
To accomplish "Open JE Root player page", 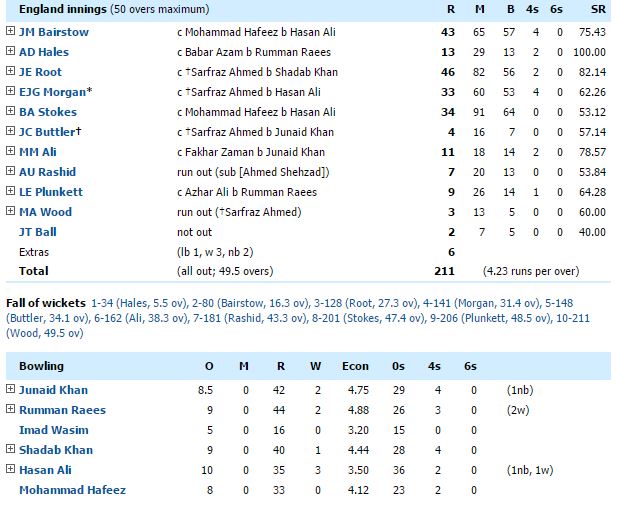I will [40, 72].
